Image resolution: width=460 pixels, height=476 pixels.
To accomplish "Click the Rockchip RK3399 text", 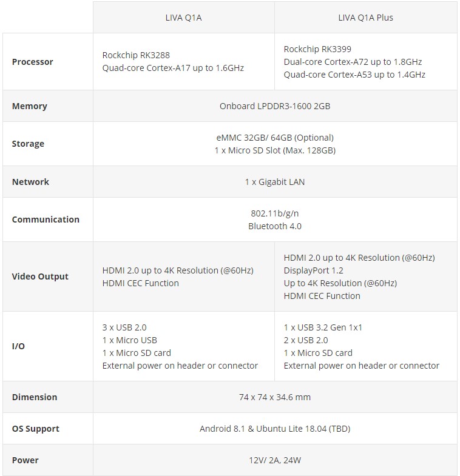I will click(317, 49).
